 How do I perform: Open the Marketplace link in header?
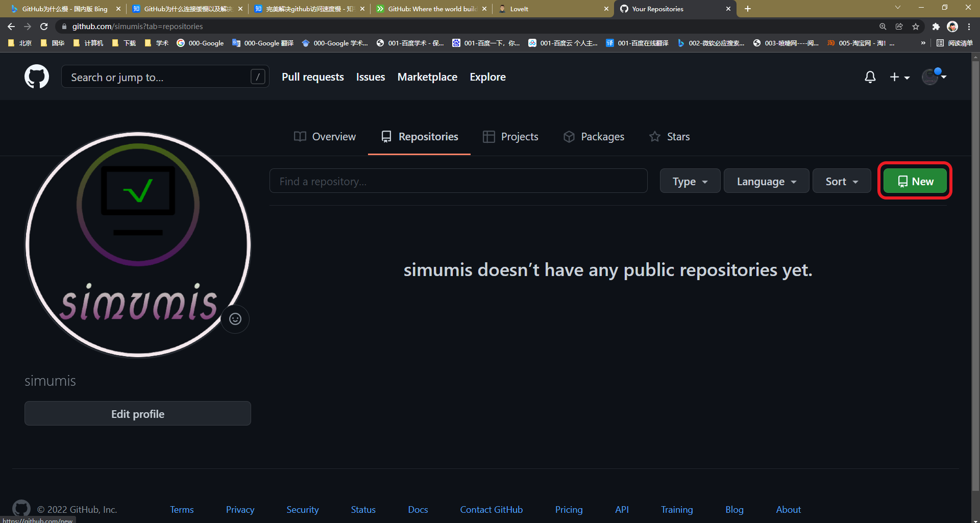(427, 77)
